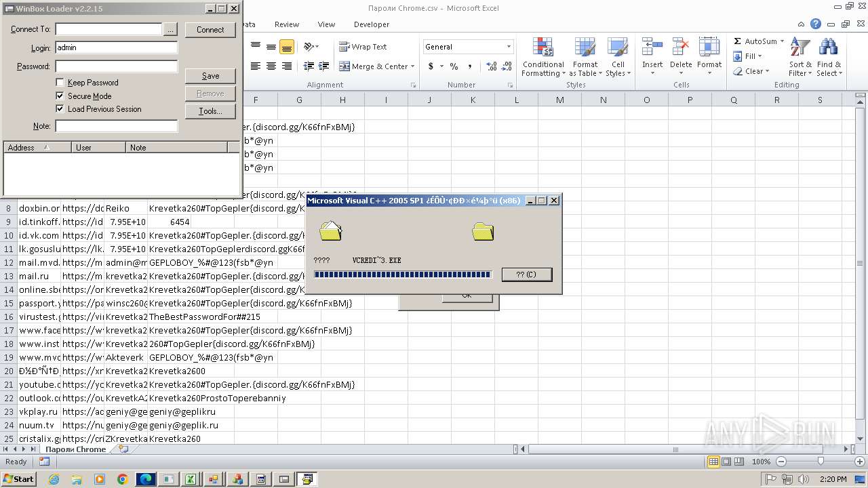Apply Center horizontal alignment
The height and width of the screenshot is (488, 868).
point(271,66)
